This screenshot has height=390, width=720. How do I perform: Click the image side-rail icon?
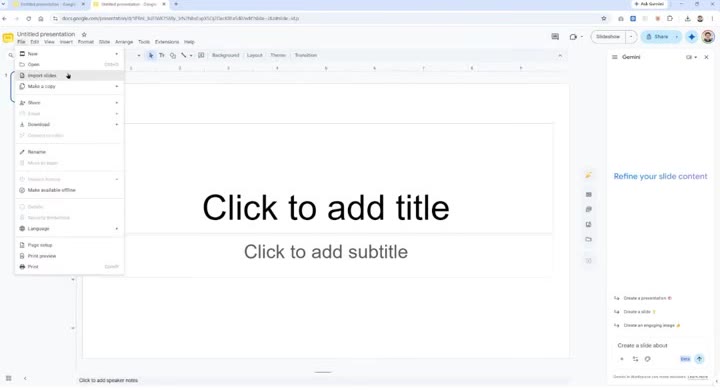click(x=589, y=225)
